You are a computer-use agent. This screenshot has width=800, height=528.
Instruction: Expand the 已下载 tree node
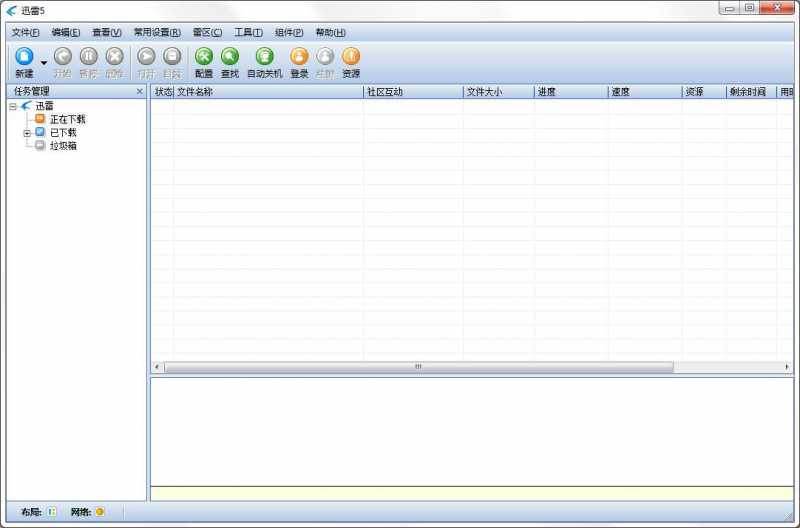[27, 132]
